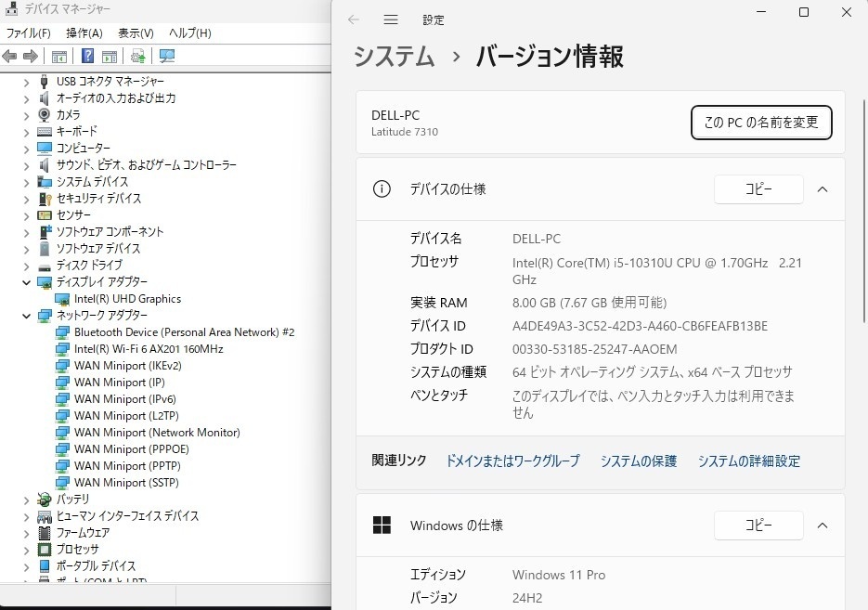
Task: Click the firmware chip icon beside ファームウェア
Action: [45, 533]
